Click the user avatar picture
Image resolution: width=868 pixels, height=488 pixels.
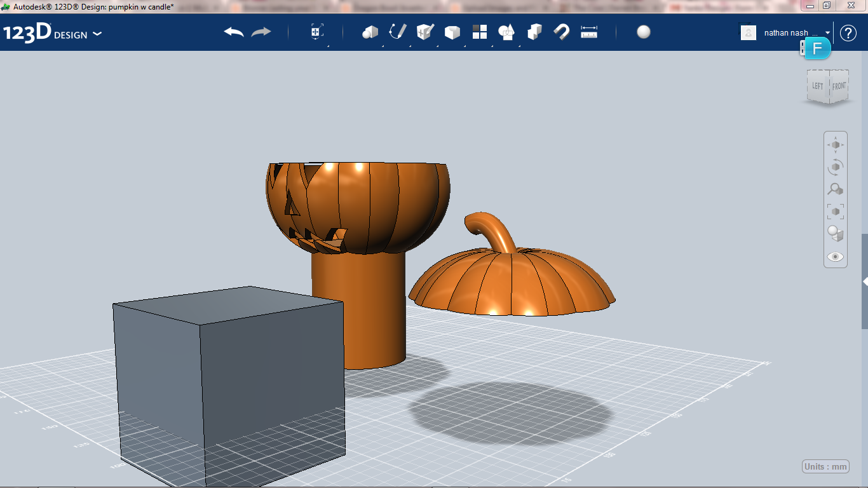coord(749,32)
